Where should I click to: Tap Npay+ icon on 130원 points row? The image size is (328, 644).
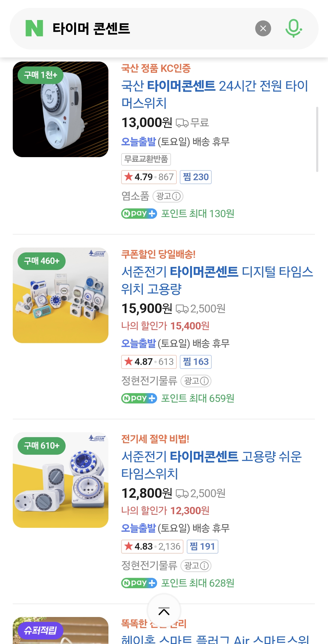point(139,214)
